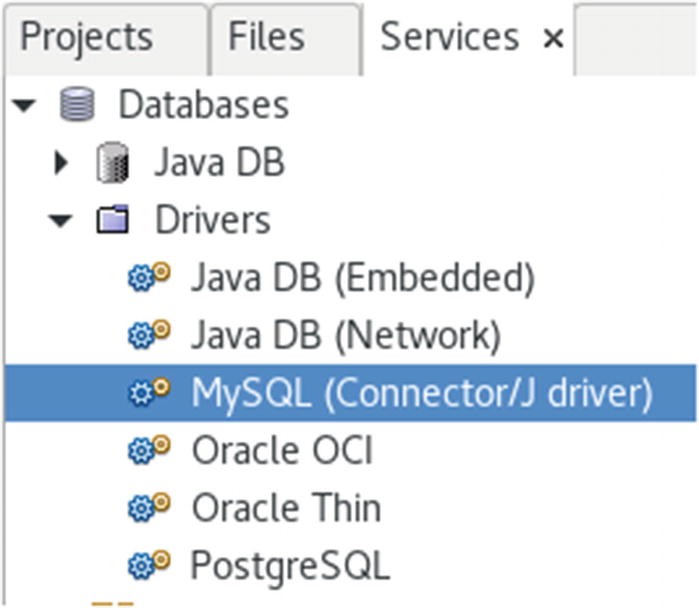699x608 pixels.
Task: Click the PostgreSQL driver icon
Action: (149, 565)
